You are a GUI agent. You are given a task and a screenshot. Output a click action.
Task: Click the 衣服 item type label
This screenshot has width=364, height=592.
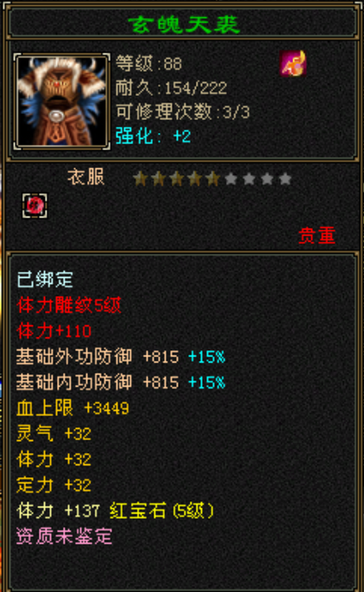(x=86, y=177)
